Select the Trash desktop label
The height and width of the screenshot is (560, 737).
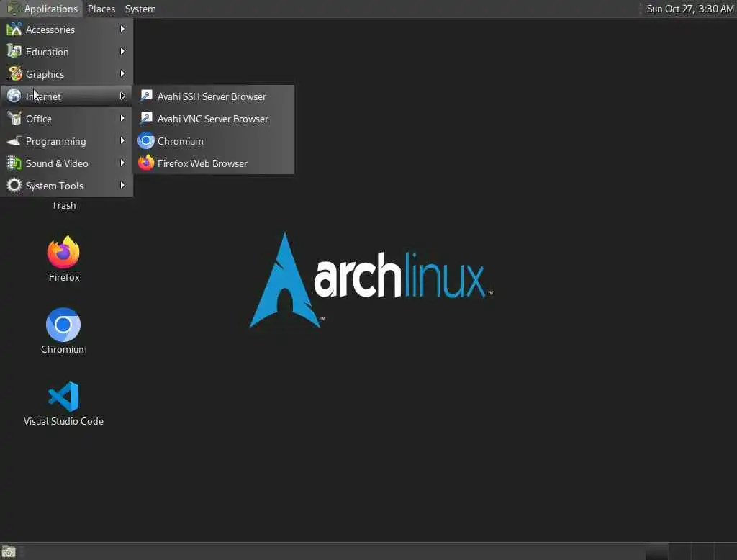[63, 205]
